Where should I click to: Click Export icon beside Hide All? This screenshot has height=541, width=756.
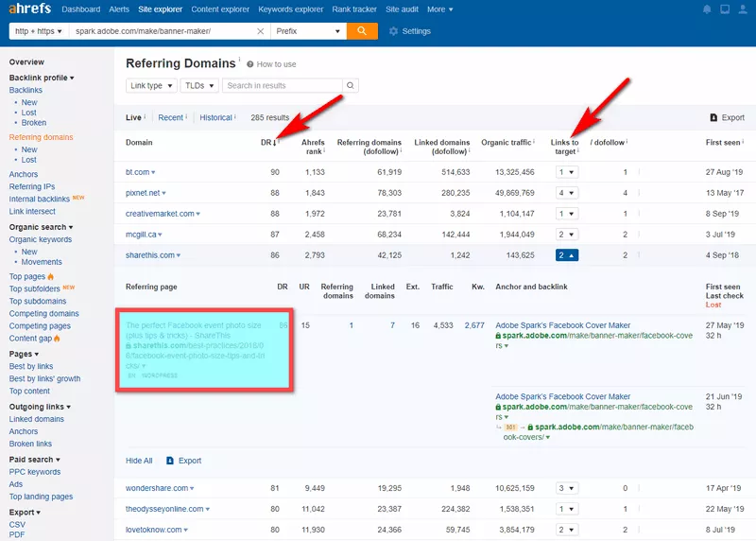[170, 461]
